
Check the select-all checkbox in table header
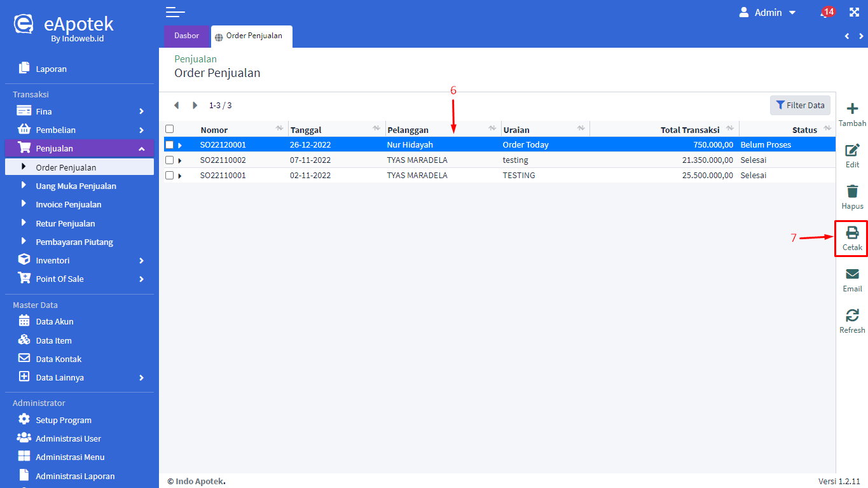coord(169,129)
